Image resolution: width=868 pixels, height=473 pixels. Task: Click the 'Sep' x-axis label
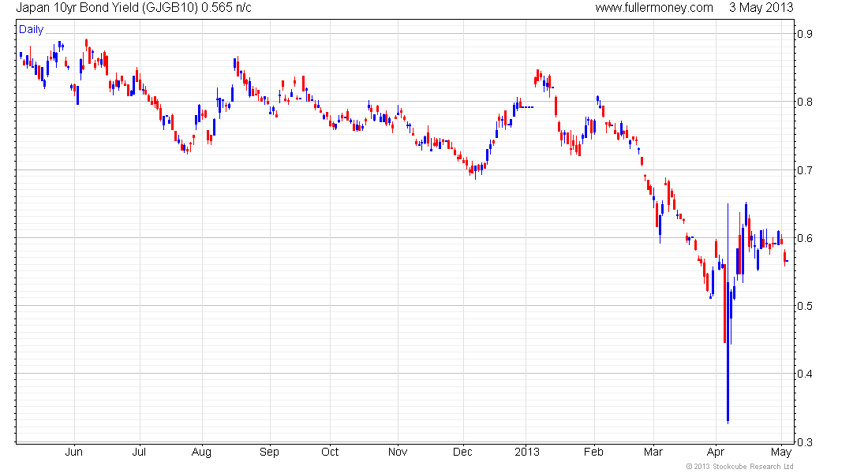pyautogui.click(x=270, y=453)
